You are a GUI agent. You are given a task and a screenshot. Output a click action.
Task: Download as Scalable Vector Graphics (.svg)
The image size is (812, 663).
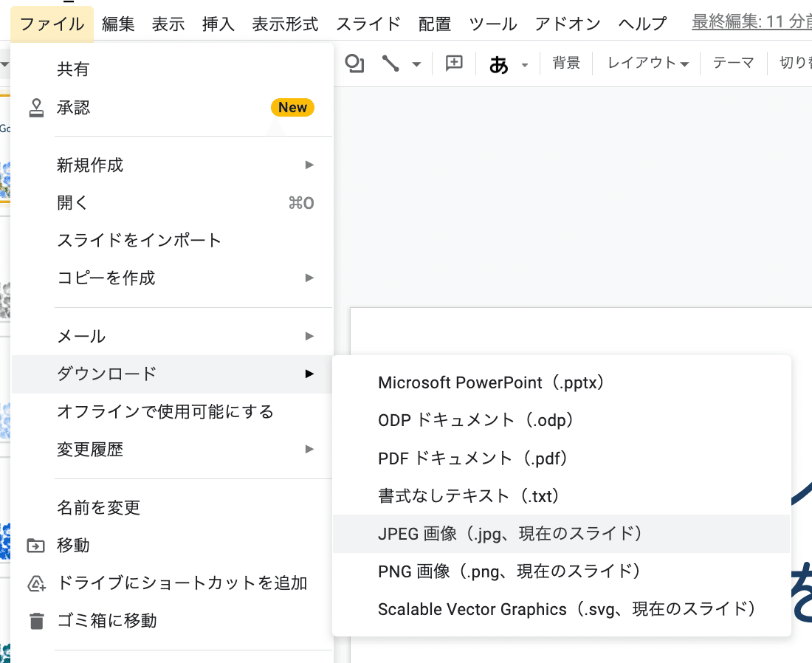(561, 609)
